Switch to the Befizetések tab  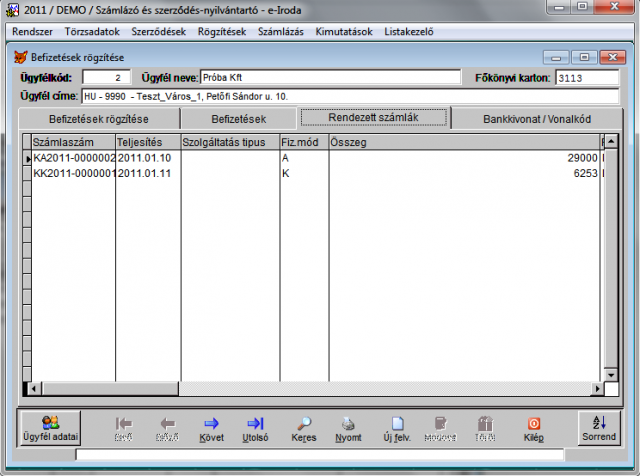[240, 119]
